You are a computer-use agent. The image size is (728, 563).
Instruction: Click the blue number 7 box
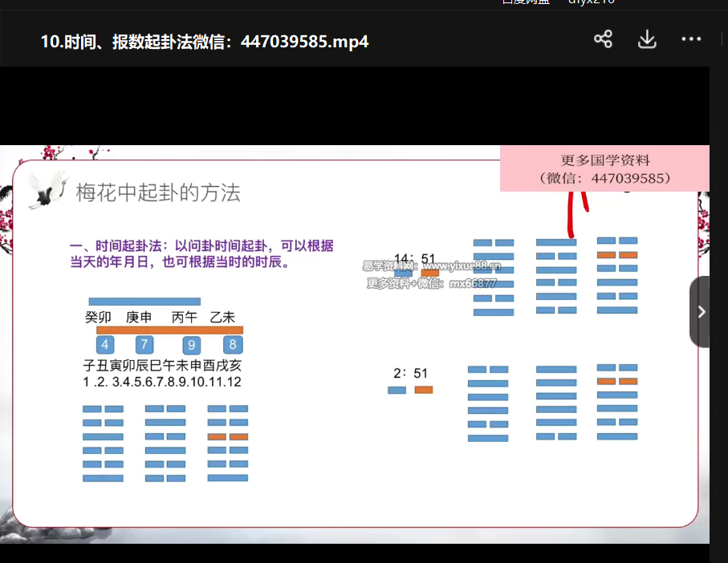[144, 345]
